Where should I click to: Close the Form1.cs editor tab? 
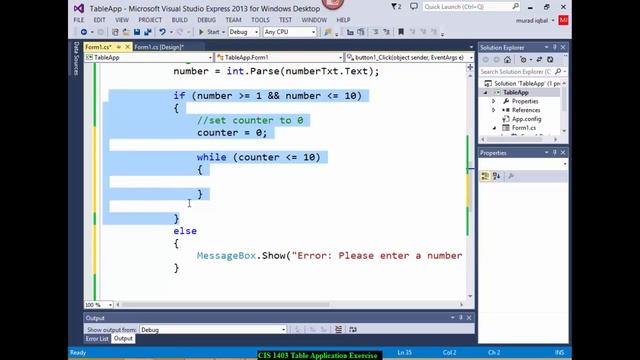(127, 47)
